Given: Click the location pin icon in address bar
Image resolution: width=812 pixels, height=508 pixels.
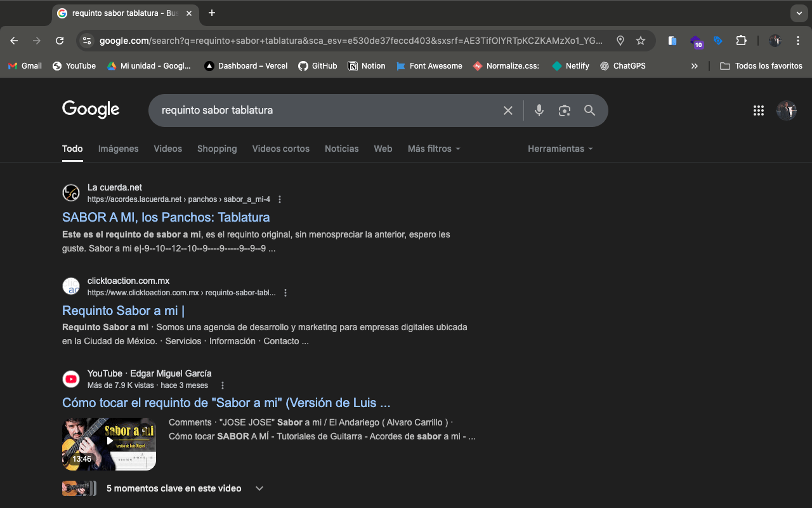Looking at the screenshot, I should click(x=620, y=41).
